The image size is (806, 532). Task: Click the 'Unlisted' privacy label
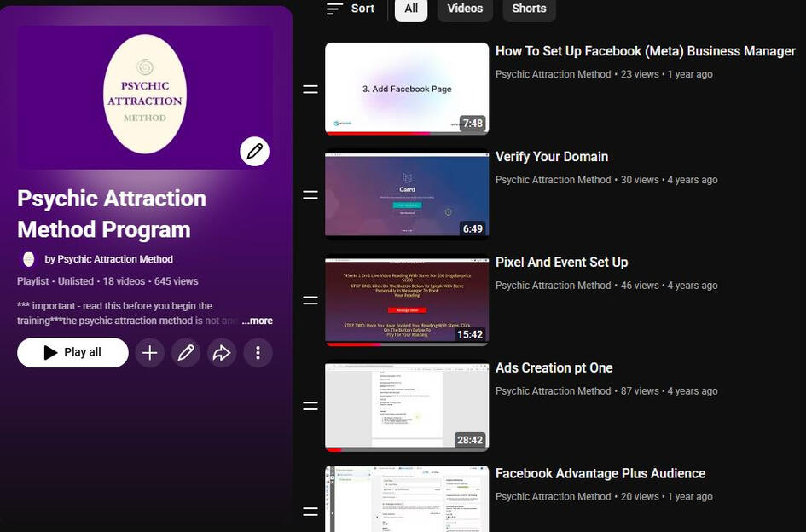click(x=76, y=281)
